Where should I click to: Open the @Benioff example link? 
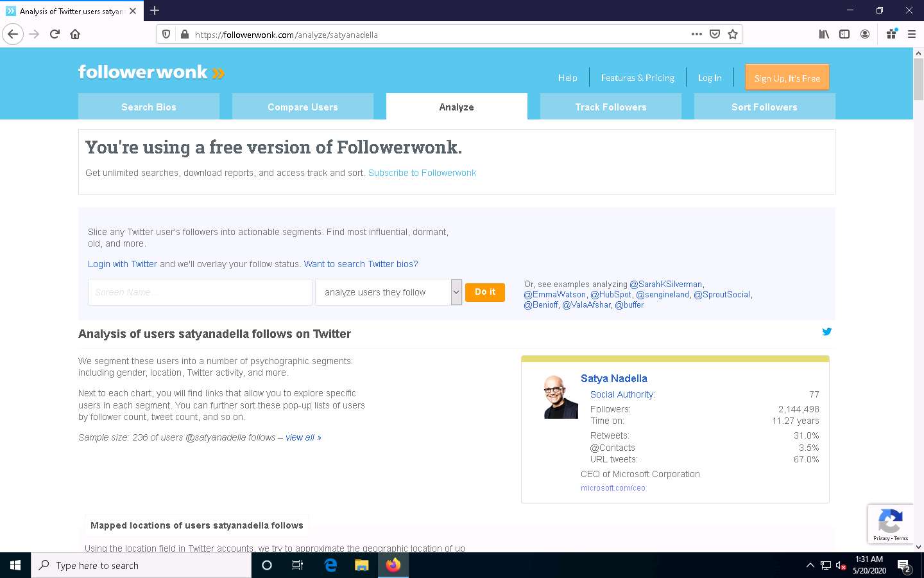pos(541,304)
